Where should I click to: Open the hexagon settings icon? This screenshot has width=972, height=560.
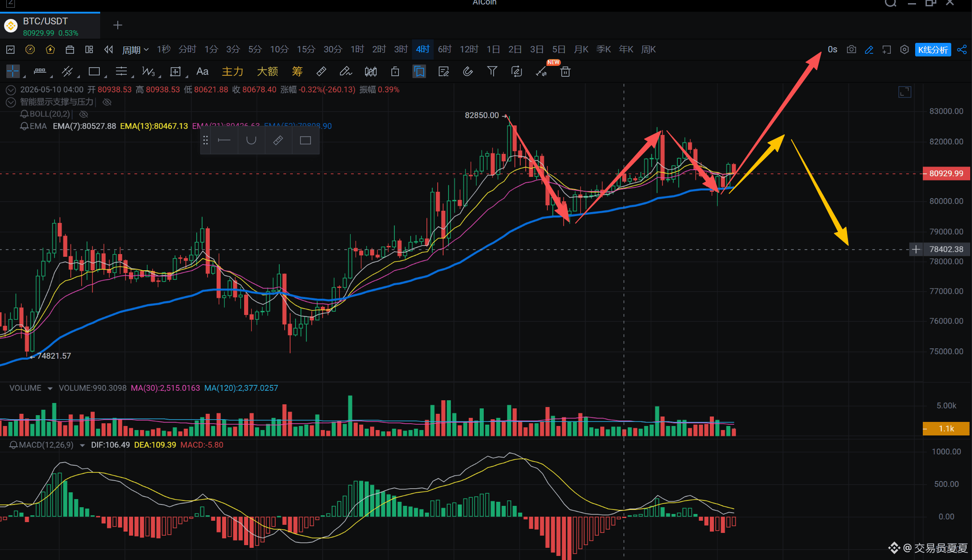904,50
